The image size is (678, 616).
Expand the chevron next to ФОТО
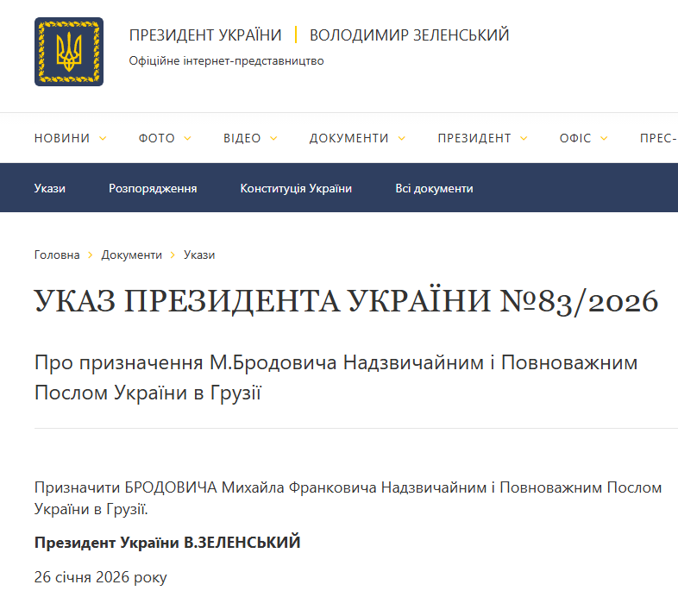pyautogui.click(x=188, y=138)
